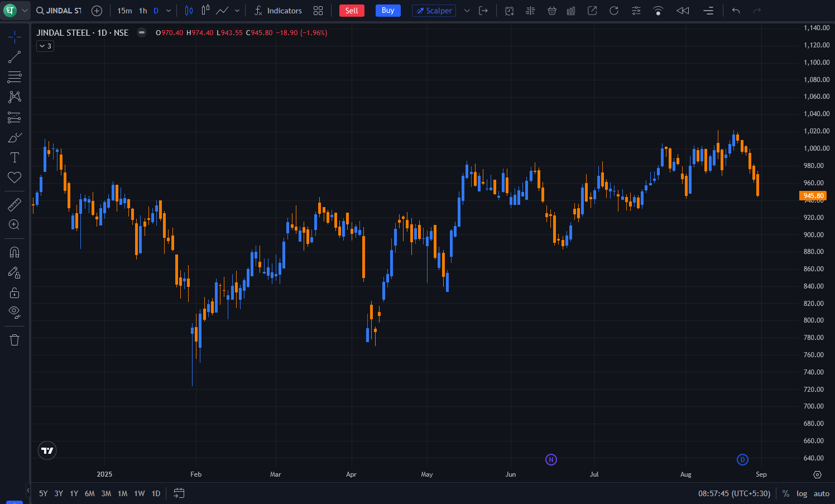Toggle lock all drawings
The image size is (835, 504).
click(15, 292)
